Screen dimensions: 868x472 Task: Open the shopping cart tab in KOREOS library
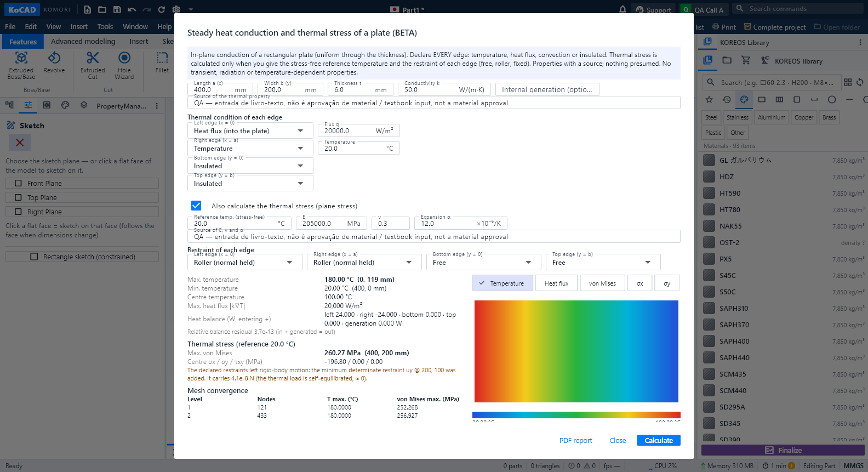tap(746, 60)
